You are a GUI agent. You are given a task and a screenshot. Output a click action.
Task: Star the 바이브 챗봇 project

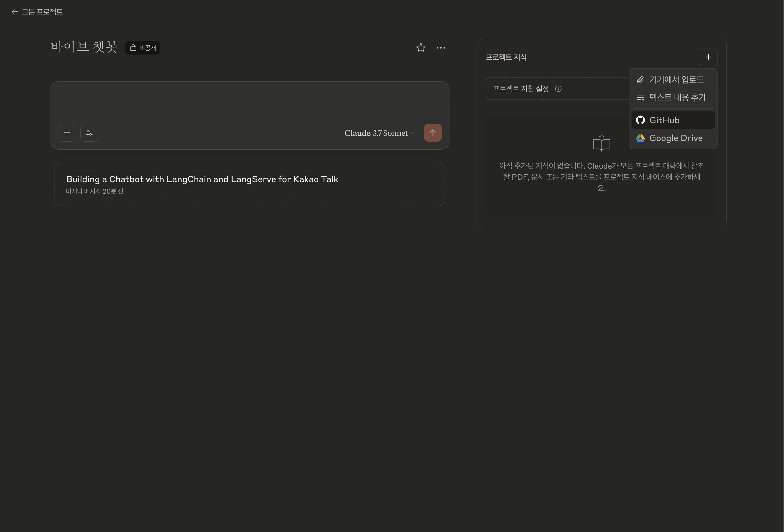coord(420,48)
